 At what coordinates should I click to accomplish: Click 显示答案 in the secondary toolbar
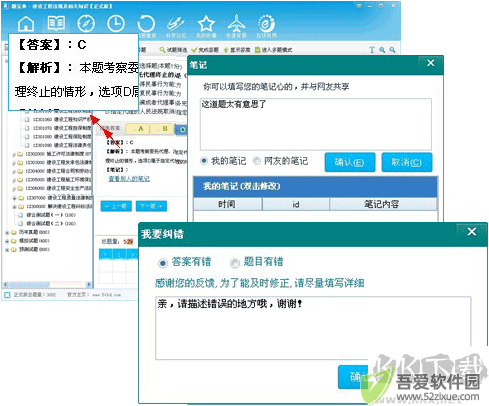pos(237,50)
